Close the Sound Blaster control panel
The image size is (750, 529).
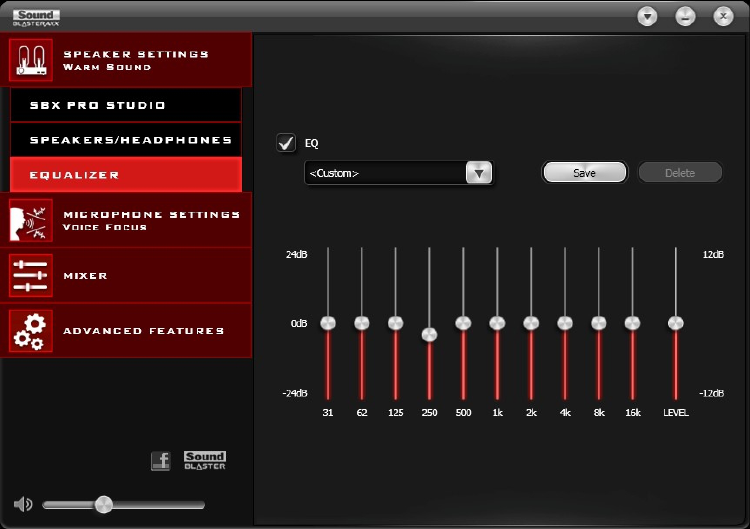(x=723, y=17)
